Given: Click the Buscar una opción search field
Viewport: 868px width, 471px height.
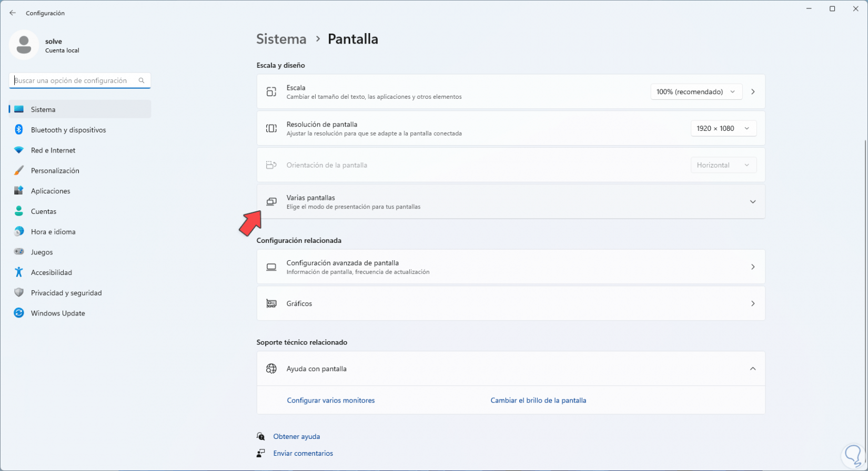Looking at the screenshot, I should click(74, 81).
